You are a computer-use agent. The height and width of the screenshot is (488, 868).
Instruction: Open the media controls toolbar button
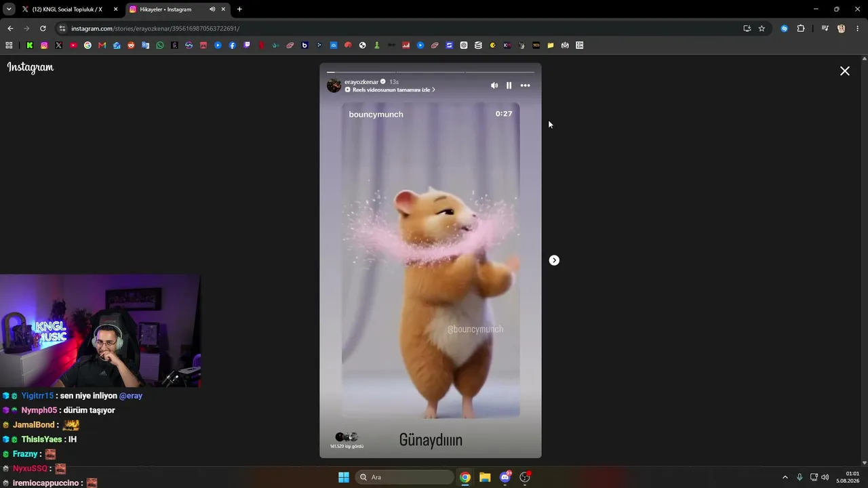825,28
